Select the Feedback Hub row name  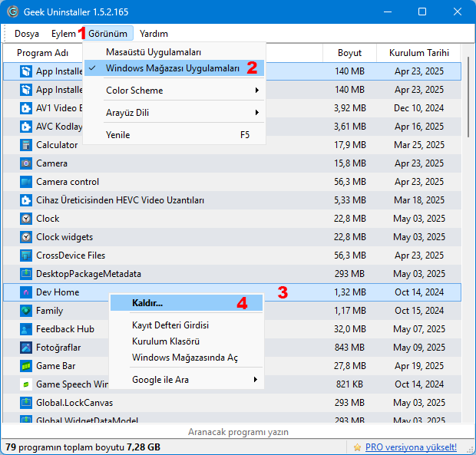point(65,329)
